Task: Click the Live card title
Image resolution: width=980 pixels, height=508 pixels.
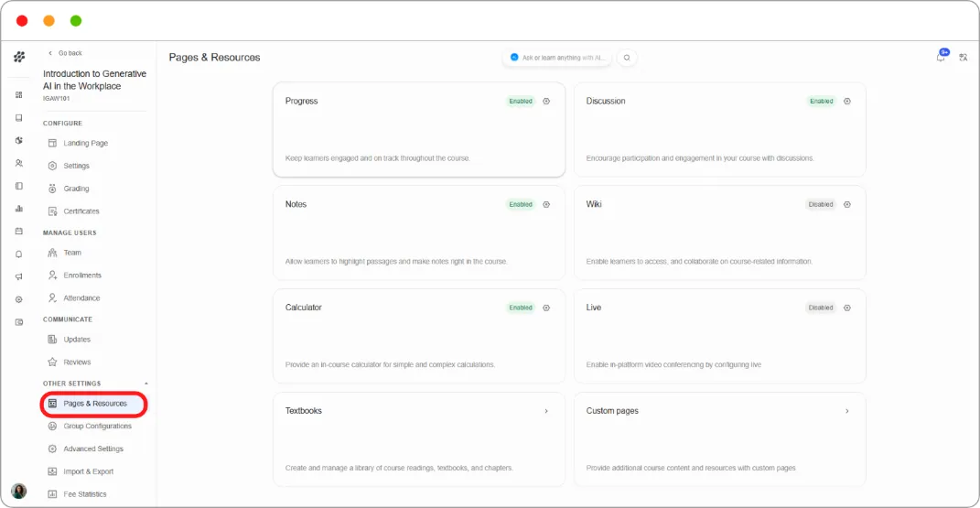Action: pyautogui.click(x=593, y=308)
